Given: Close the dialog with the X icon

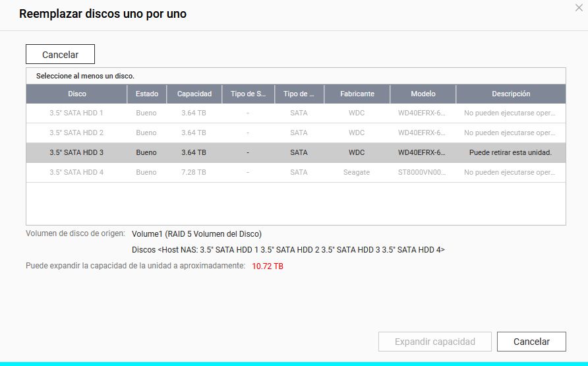Looking at the screenshot, I should [579, 7].
